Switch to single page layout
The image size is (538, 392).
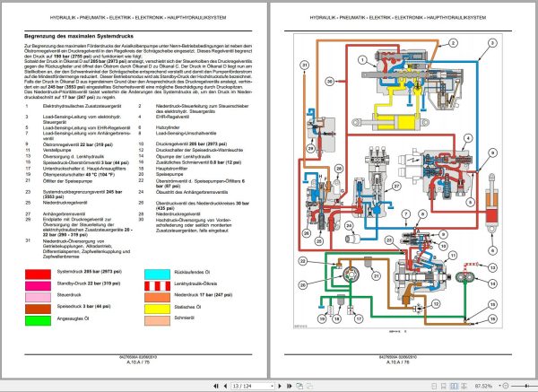click(x=434, y=386)
